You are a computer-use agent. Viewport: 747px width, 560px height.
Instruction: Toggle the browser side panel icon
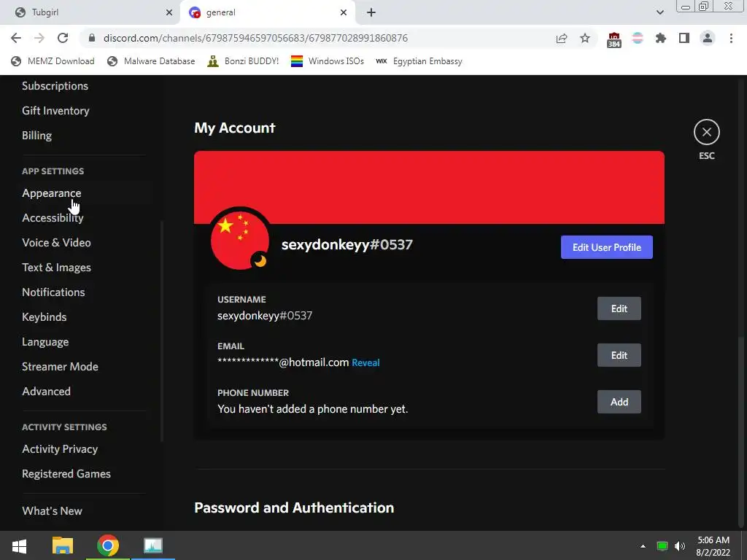684,38
